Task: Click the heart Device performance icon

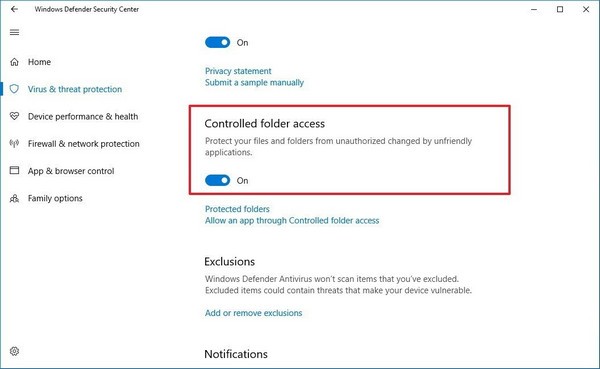Action: coord(15,116)
